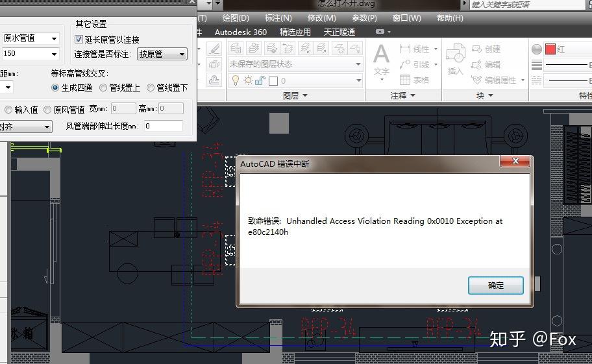This screenshot has height=364, width=592.
Task: Open the 标注(N) menu
Action: [x=278, y=18]
